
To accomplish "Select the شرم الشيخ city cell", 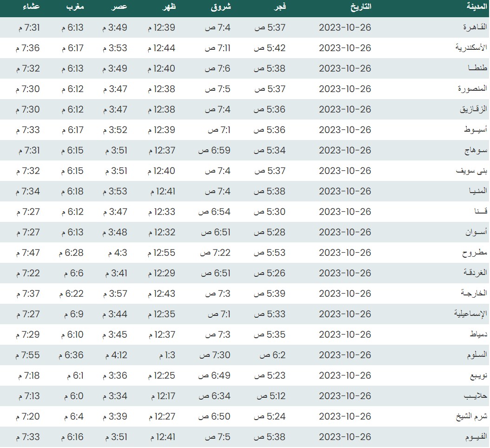I will point(470,416).
